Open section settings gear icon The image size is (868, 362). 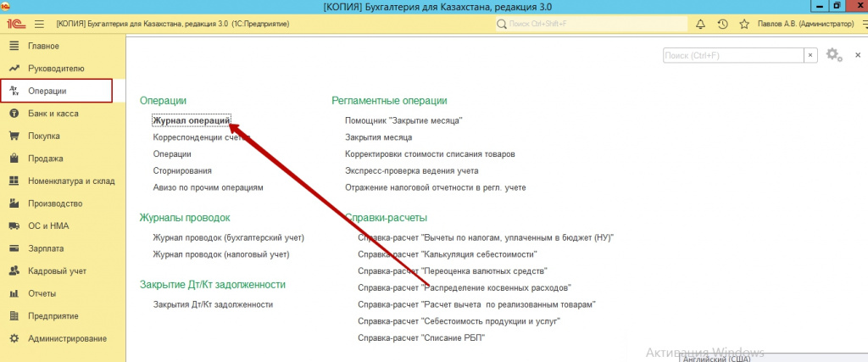click(834, 55)
